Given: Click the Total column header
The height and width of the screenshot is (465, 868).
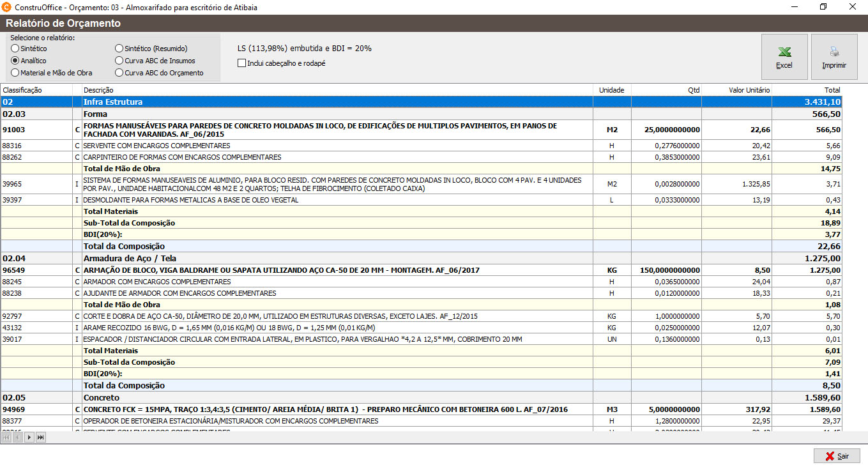Looking at the screenshot, I should 807,90.
